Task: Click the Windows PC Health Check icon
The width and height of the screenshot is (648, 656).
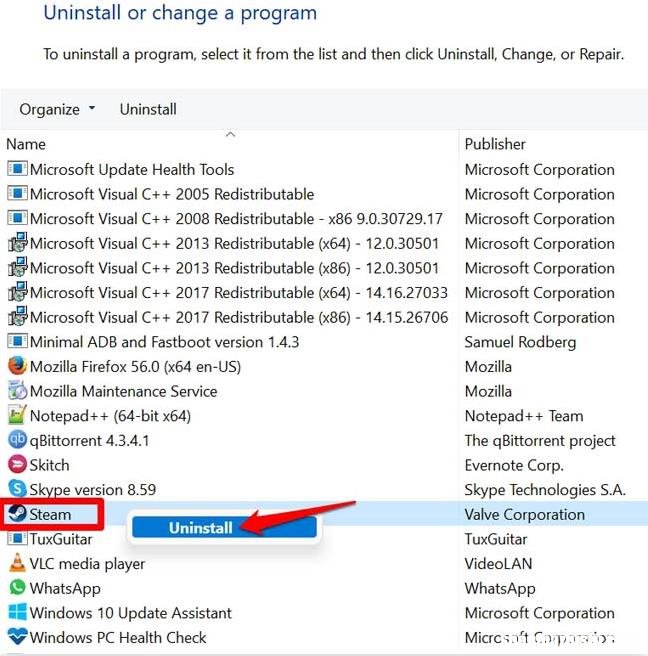Action: coord(17,637)
